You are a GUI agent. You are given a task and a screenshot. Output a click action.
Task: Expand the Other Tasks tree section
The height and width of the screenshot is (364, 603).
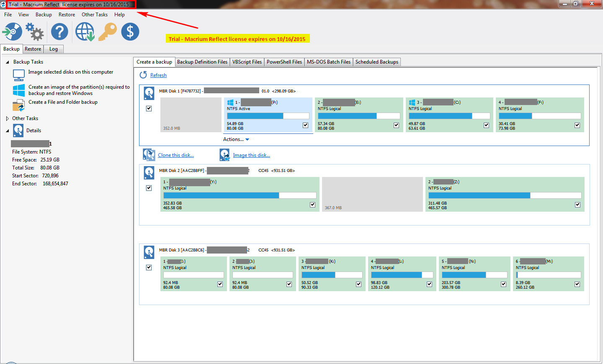coord(8,118)
